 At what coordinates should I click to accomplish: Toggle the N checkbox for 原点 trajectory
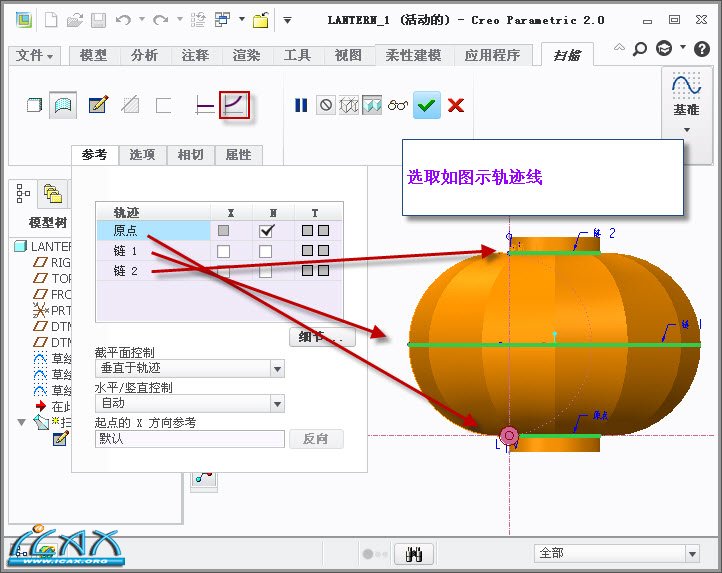[x=267, y=230]
